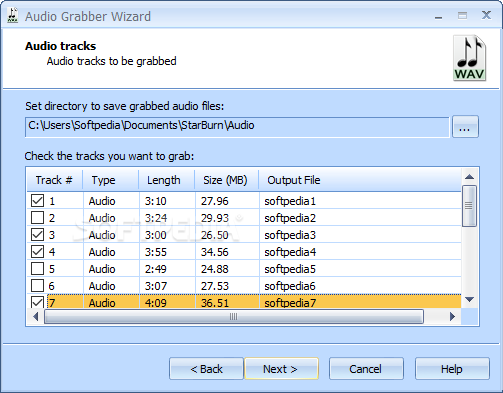The width and height of the screenshot is (503, 393).
Task: Check track 5 checkbox
Action: 37,269
